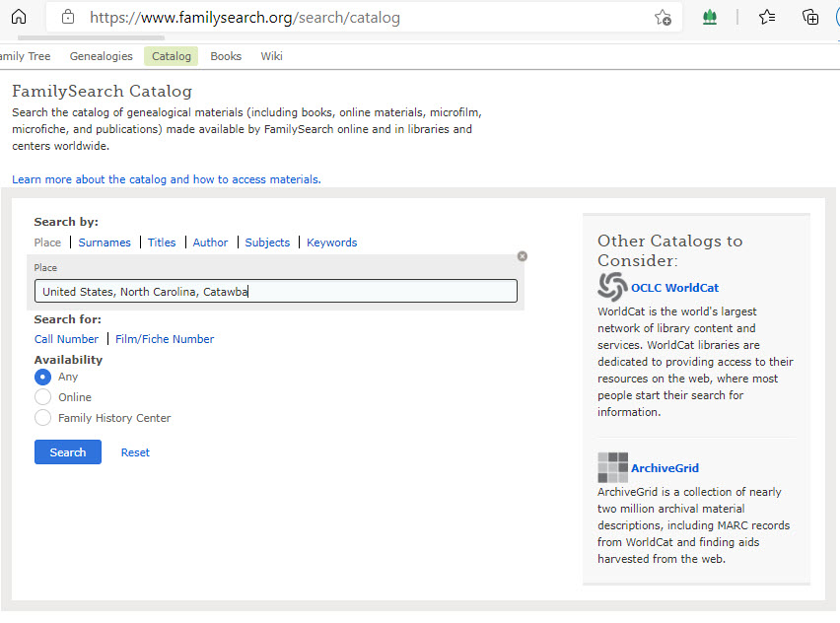Search by Surnames link

pyautogui.click(x=105, y=242)
